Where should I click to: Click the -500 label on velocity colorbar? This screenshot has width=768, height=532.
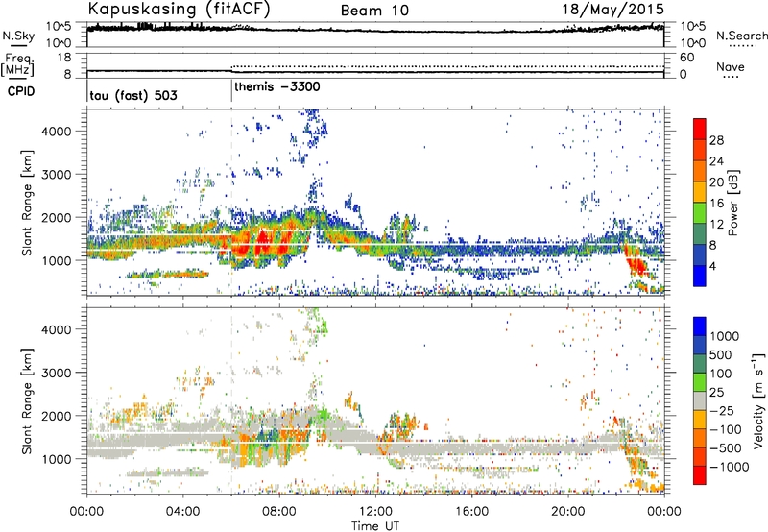[724, 447]
